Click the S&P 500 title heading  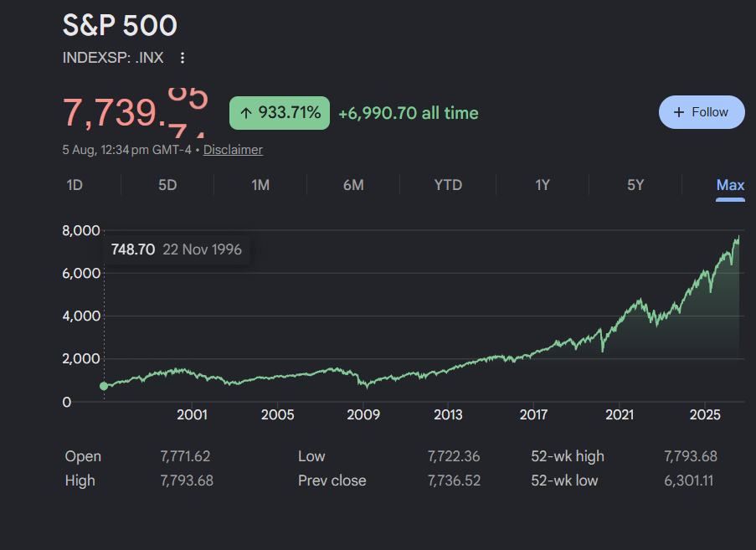point(120,25)
